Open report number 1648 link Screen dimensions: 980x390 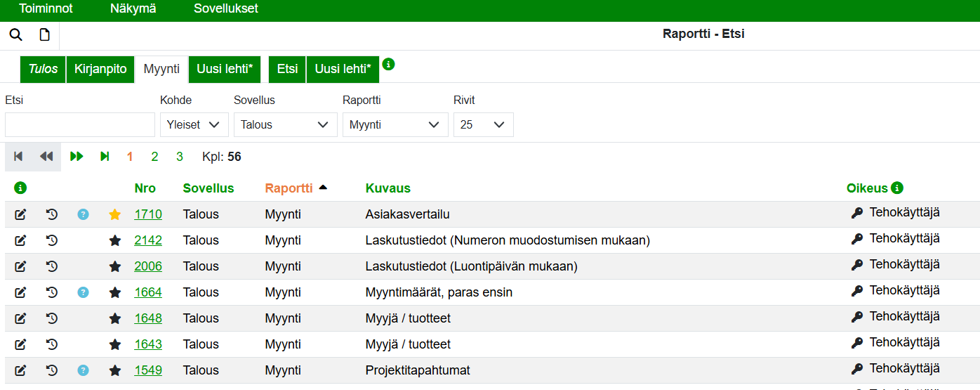click(x=148, y=318)
